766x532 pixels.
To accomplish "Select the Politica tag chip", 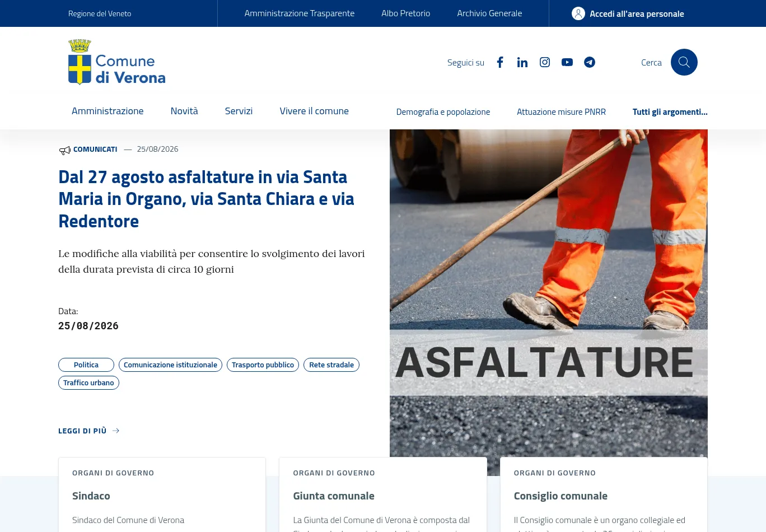I will (86, 365).
